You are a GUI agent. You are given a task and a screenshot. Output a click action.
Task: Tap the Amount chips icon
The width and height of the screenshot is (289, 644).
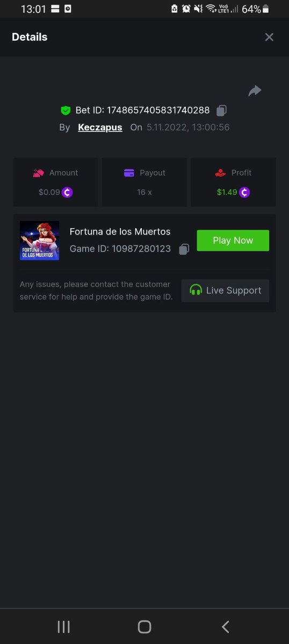pyautogui.click(x=38, y=173)
